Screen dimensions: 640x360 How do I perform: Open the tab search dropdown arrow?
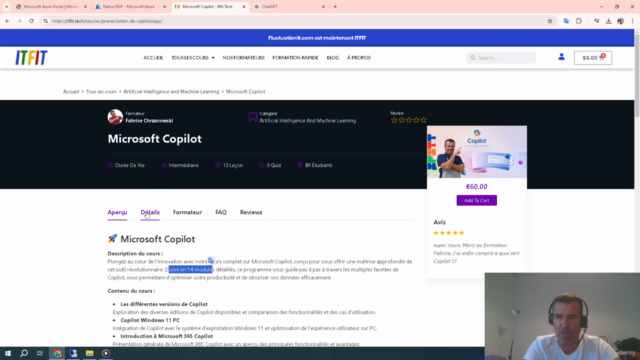pyautogui.click(x=6, y=7)
